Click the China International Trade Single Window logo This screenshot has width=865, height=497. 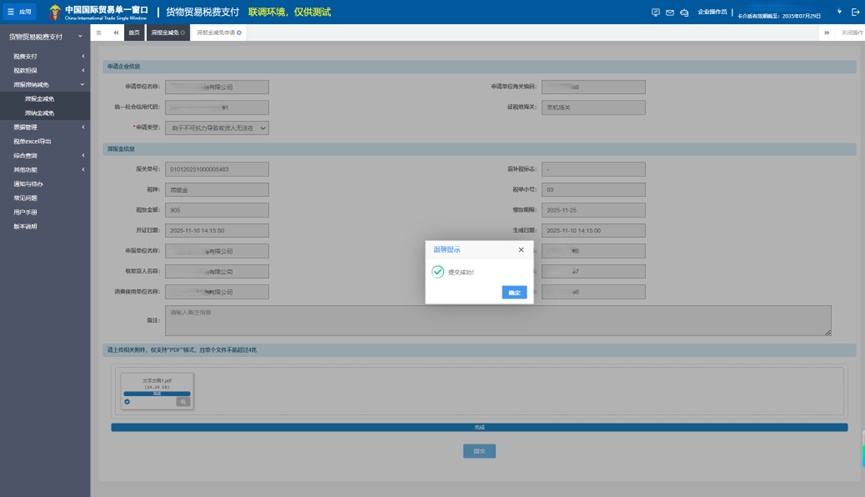[98, 12]
